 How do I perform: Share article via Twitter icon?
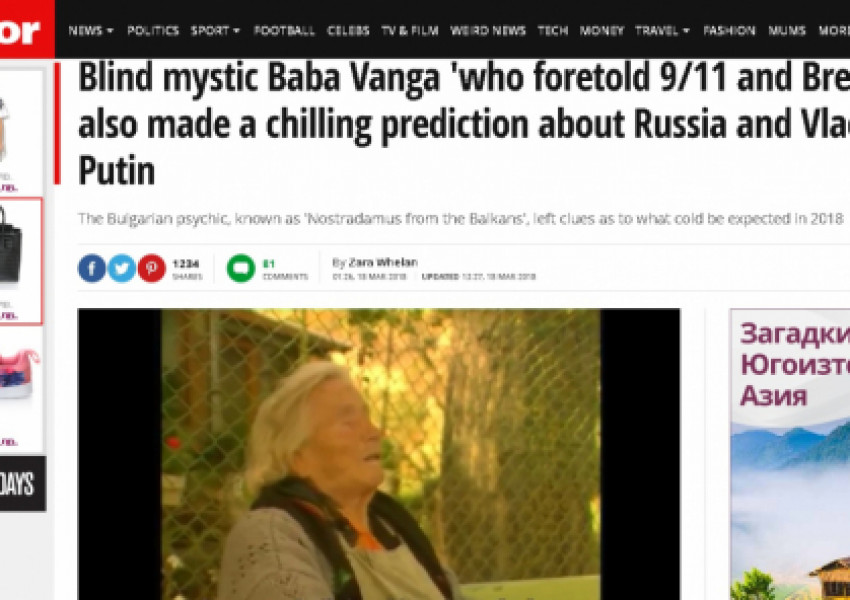pyautogui.click(x=121, y=268)
